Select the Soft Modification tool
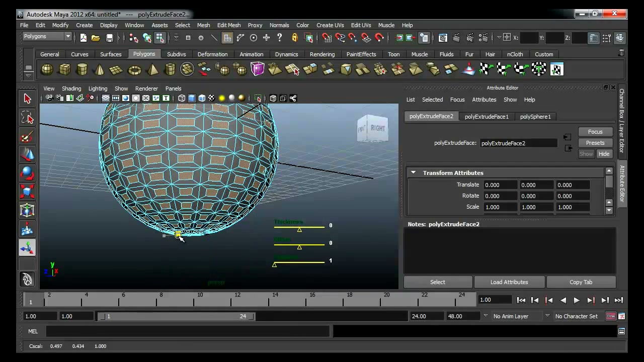This screenshot has height=362, width=644. (27, 229)
